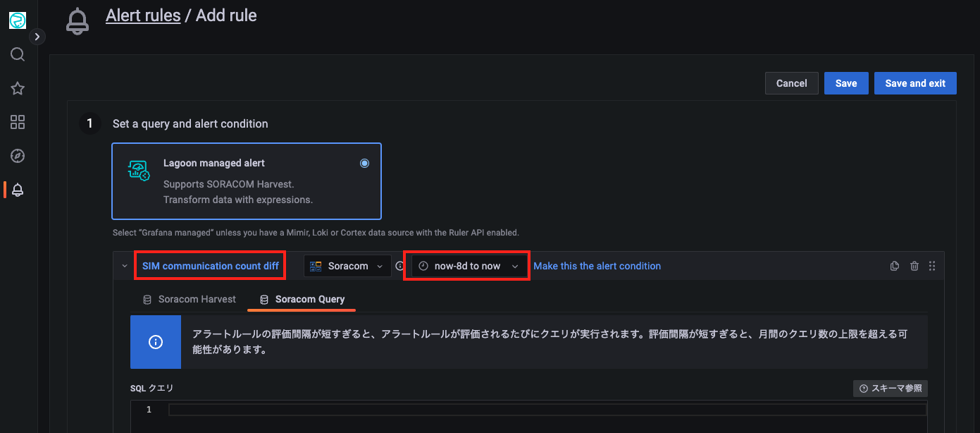Click Save and exit
The image size is (980, 433).
[x=915, y=83]
